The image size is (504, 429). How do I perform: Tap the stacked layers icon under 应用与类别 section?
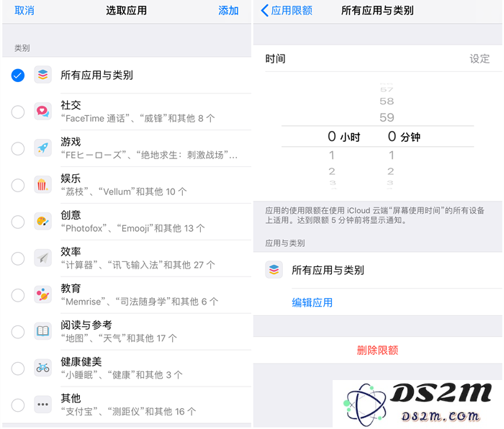point(274,270)
